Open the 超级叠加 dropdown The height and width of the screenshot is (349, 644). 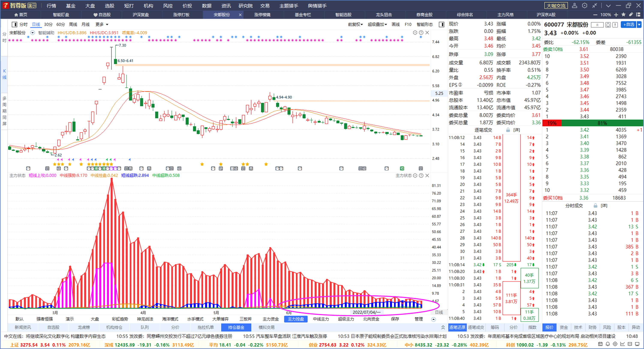pyautogui.click(x=377, y=24)
